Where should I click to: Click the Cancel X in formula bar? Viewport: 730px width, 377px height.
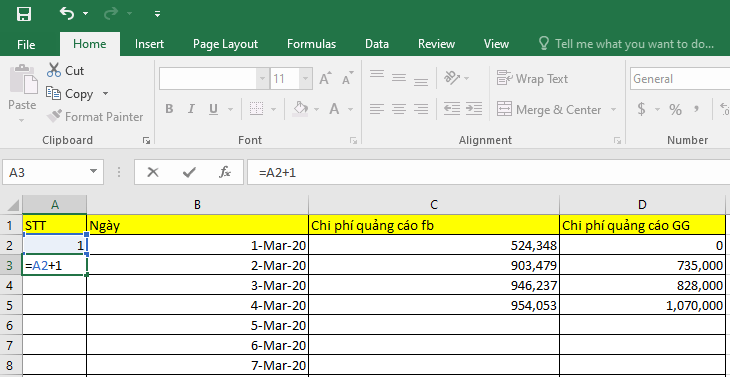[153, 173]
